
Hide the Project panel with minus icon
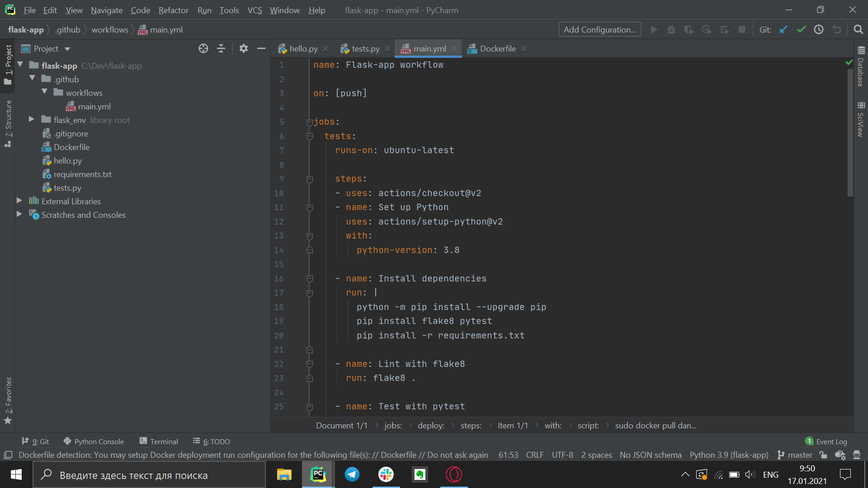point(261,49)
